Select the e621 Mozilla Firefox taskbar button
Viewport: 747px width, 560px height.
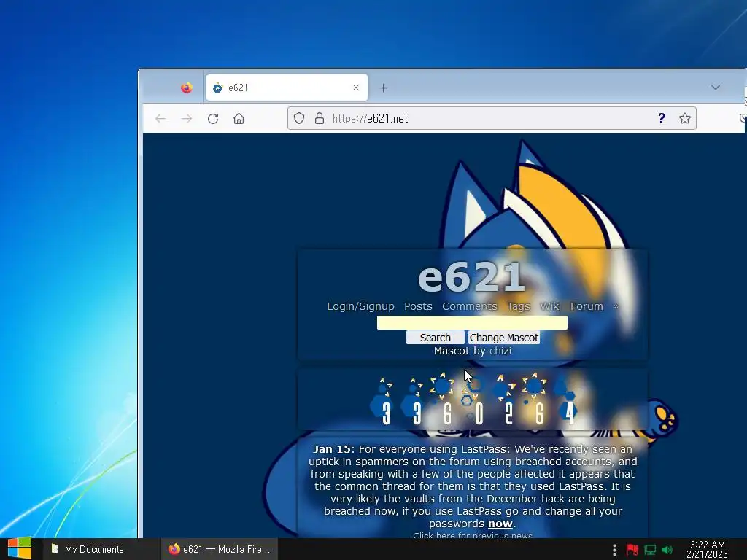(220, 549)
